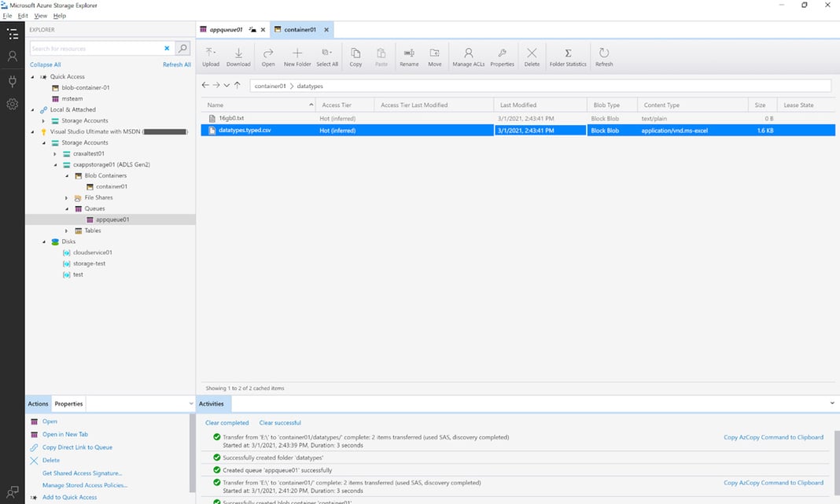Switch to the appqueue01 tab
This screenshot has height=504, width=840.
[226, 29]
